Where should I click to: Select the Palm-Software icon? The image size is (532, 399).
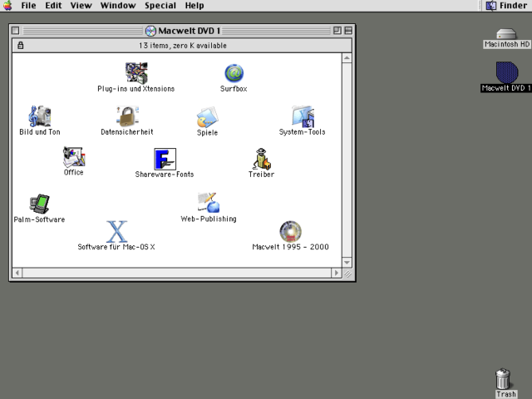tap(40, 204)
